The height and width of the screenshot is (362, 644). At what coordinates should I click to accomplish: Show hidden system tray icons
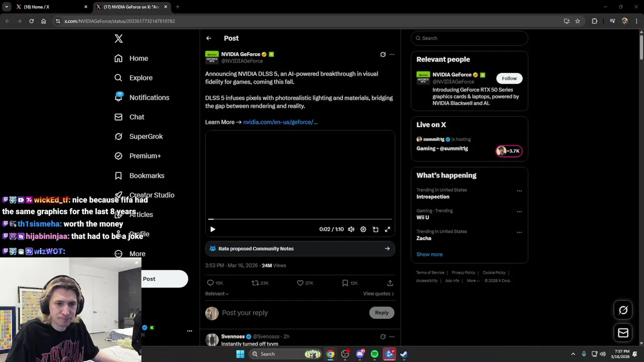click(x=573, y=354)
